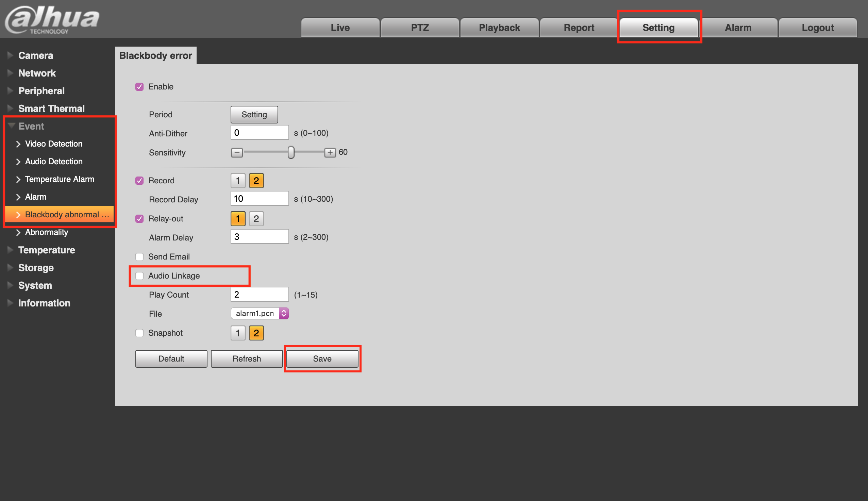Screen dimensions: 868x501
Task: Click the Record Delay input field
Action: click(260, 199)
